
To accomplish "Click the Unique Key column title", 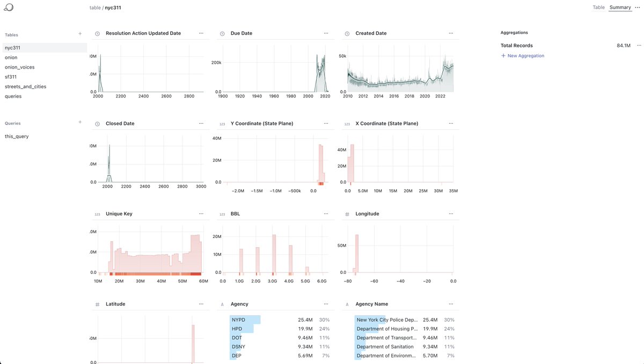I will pyautogui.click(x=119, y=214).
